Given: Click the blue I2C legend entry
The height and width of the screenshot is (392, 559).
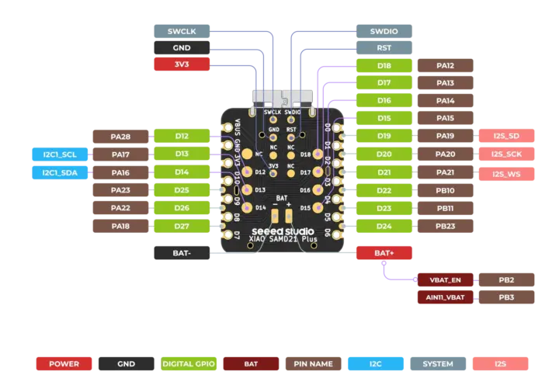Looking at the screenshot, I should [376, 364].
